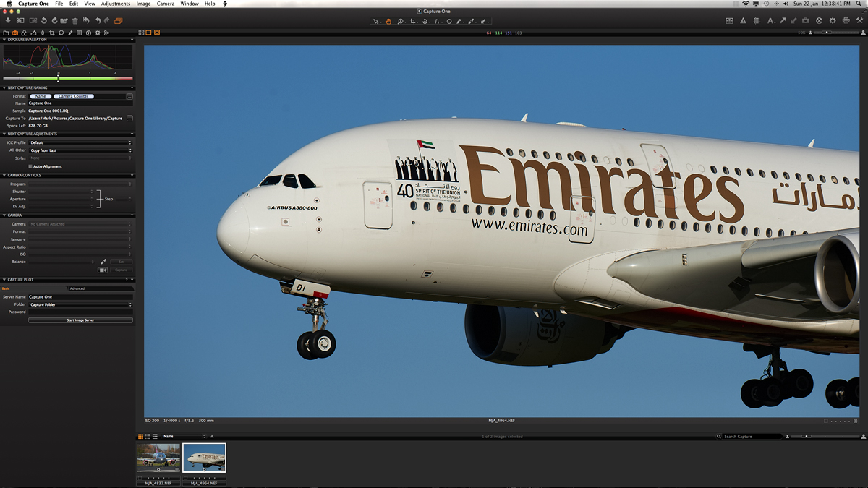Toggle the orange single viewer mode icon
Screen dimensions: 868x488
149,33
